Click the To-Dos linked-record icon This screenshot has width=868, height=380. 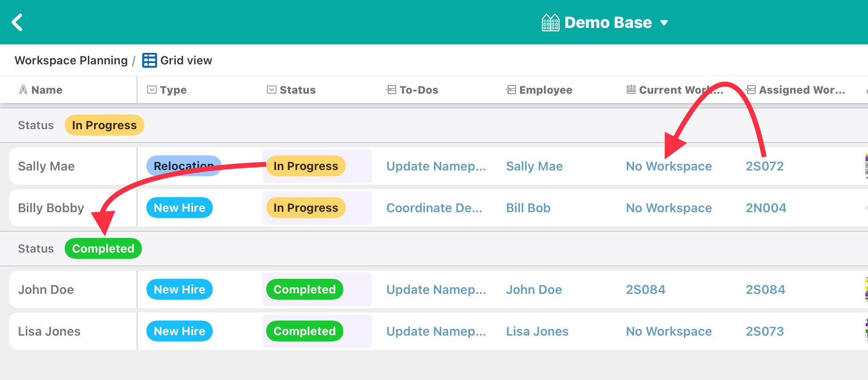pos(391,90)
